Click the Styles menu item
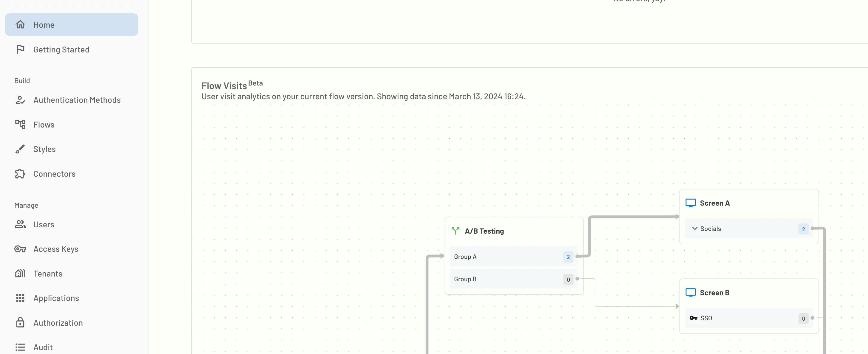Image resolution: width=868 pixels, height=354 pixels. coord(44,149)
